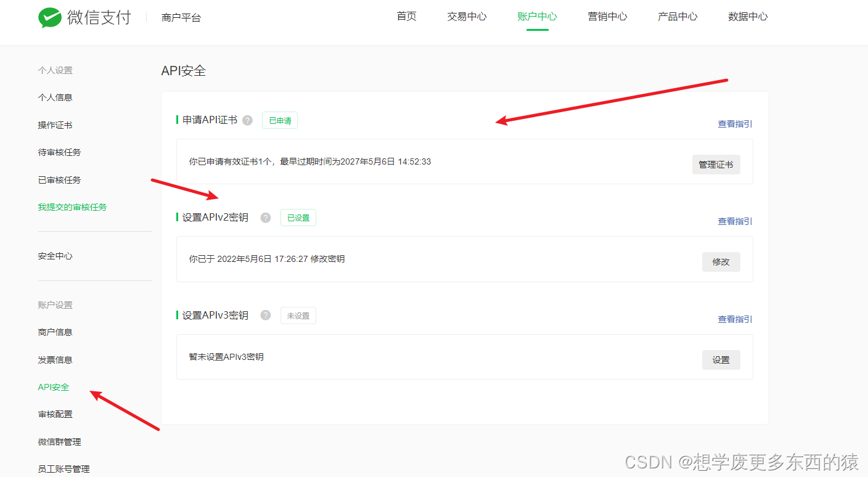
Task: Click the 管理证书 button
Action: pyautogui.click(x=716, y=164)
